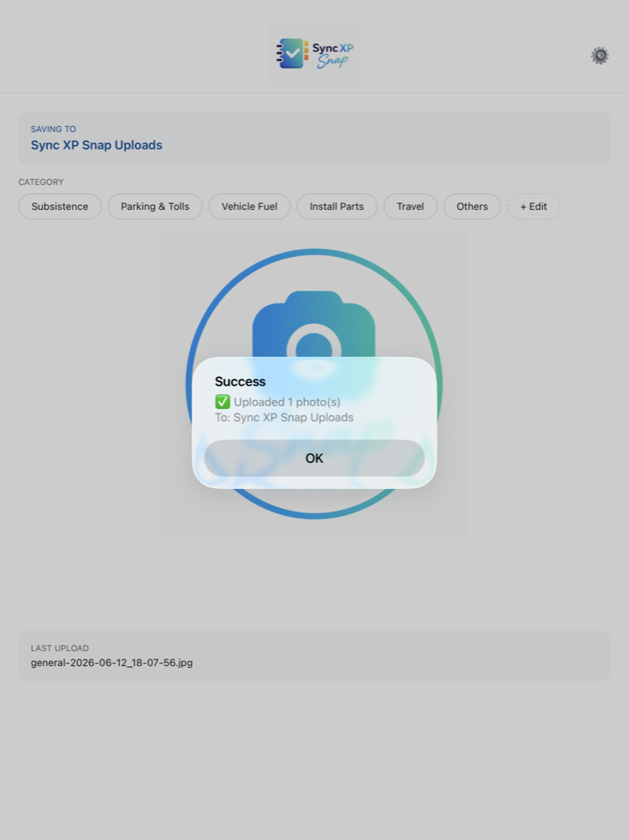Click the Success dialog title
Screen dimensions: 629x840
point(240,381)
